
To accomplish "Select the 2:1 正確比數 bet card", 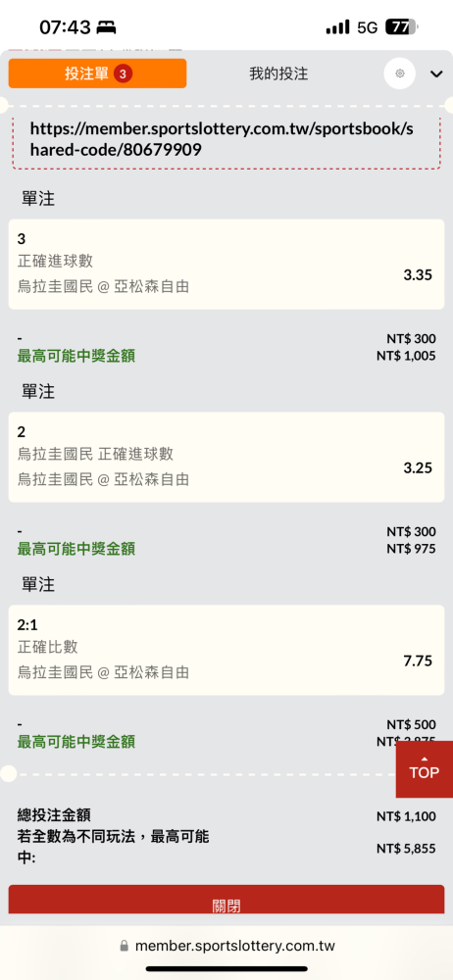I will [x=226, y=650].
